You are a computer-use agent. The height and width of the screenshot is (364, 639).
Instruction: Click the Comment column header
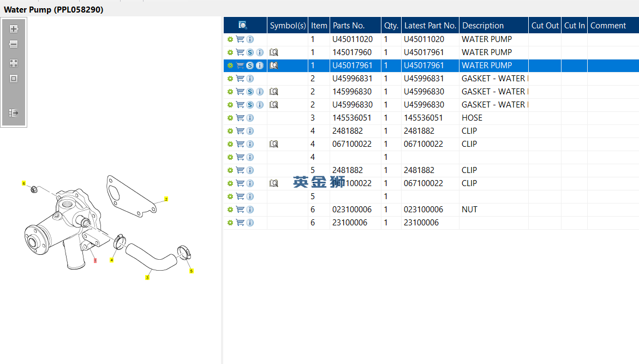point(613,25)
